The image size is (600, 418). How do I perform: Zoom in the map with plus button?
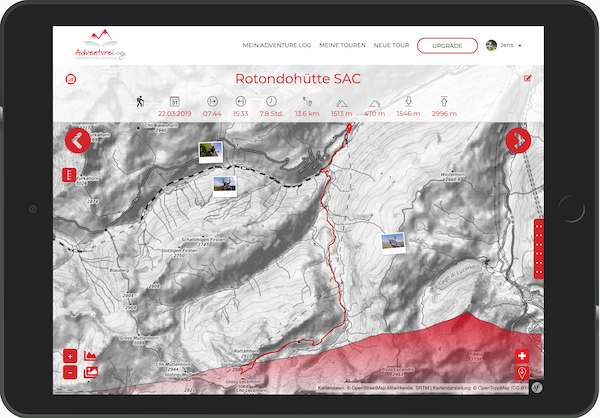tap(70, 356)
